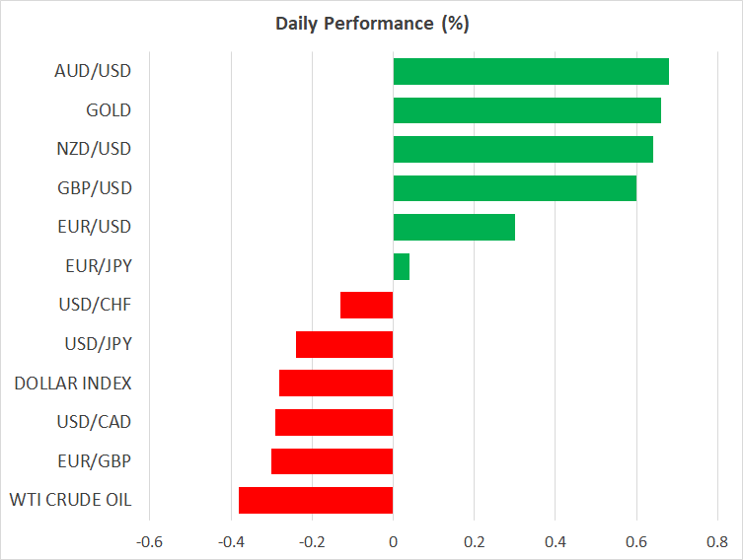Select the red USD/CAD bar
This screenshot has height=560, width=743.
click(x=334, y=422)
